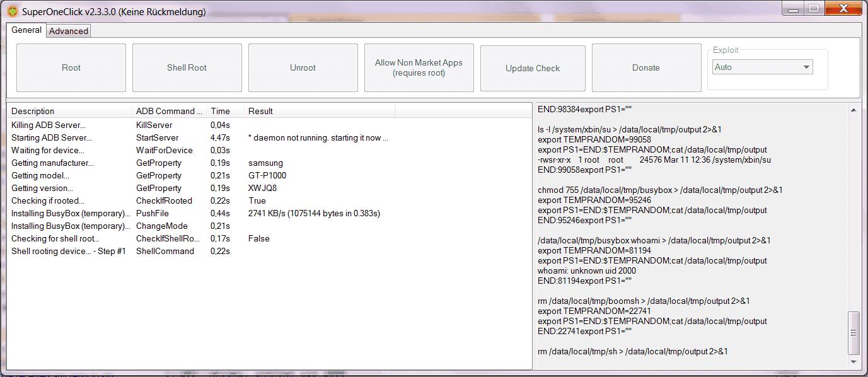Click the 'samsung' result cell

tap(265, 163)
